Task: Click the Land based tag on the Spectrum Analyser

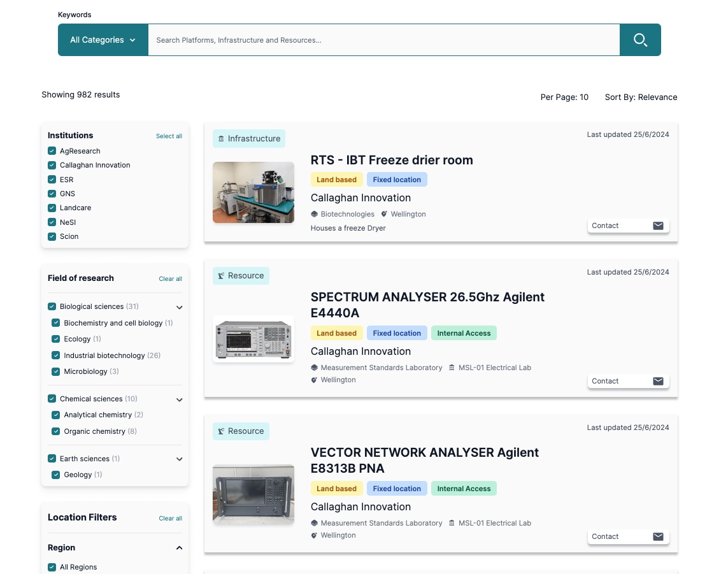Action: (336, 333)
